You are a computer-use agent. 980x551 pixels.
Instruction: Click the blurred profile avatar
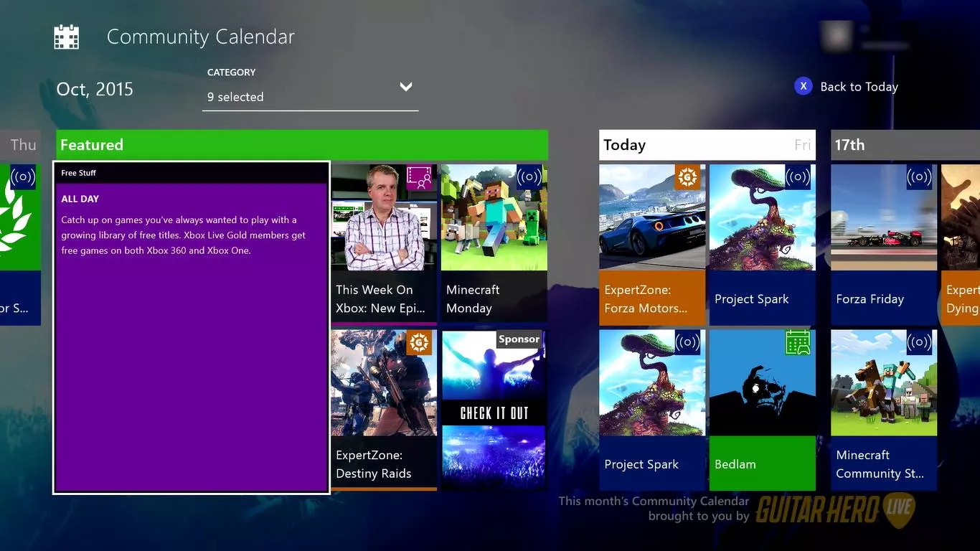(x=836, y=37)
